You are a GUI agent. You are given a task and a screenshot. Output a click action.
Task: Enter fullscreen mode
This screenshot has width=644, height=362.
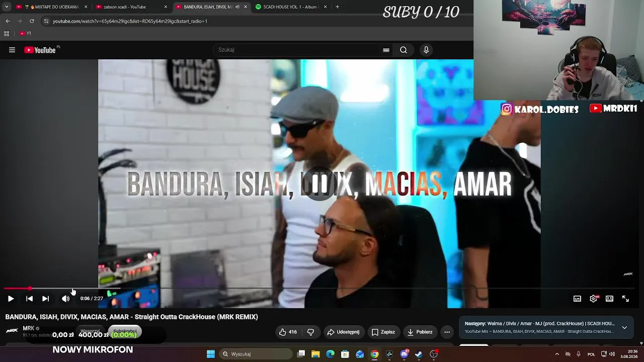pyautogui.click(x=625, y=299)
